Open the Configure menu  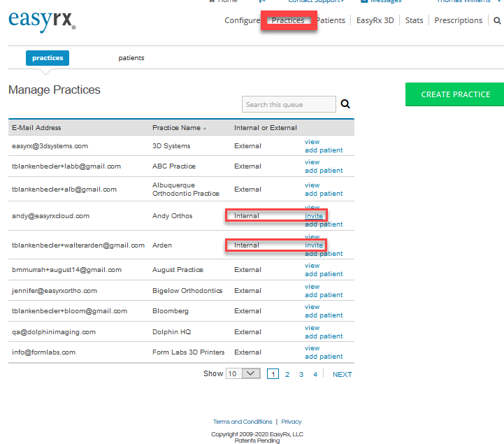pos(242,20)
